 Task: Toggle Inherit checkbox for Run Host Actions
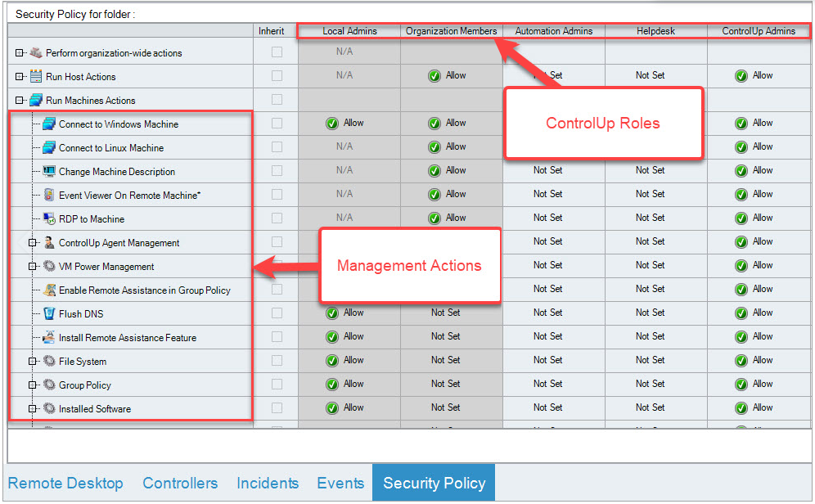tap(277, 76)
